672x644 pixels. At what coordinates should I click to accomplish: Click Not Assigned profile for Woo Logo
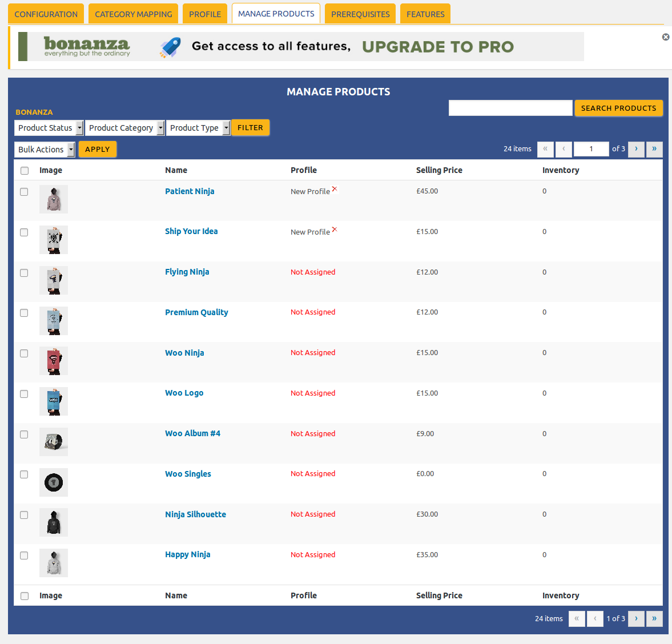[313, 393]
